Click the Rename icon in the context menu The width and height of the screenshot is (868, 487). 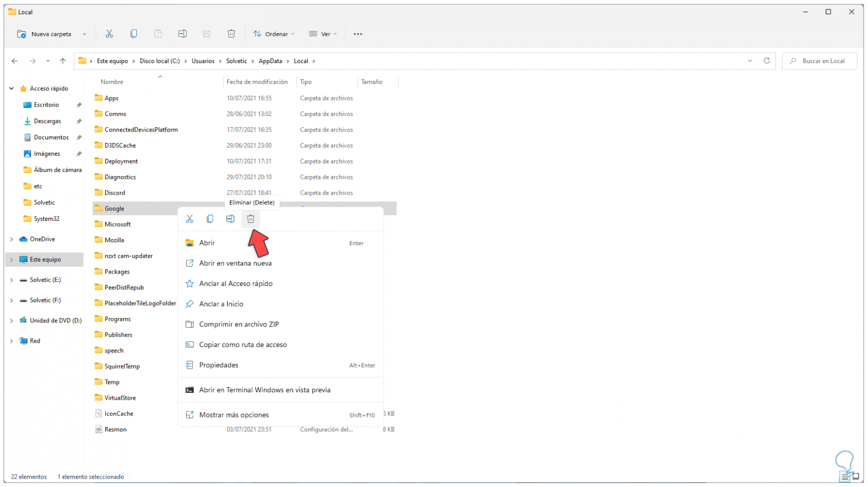coord(230,219)
